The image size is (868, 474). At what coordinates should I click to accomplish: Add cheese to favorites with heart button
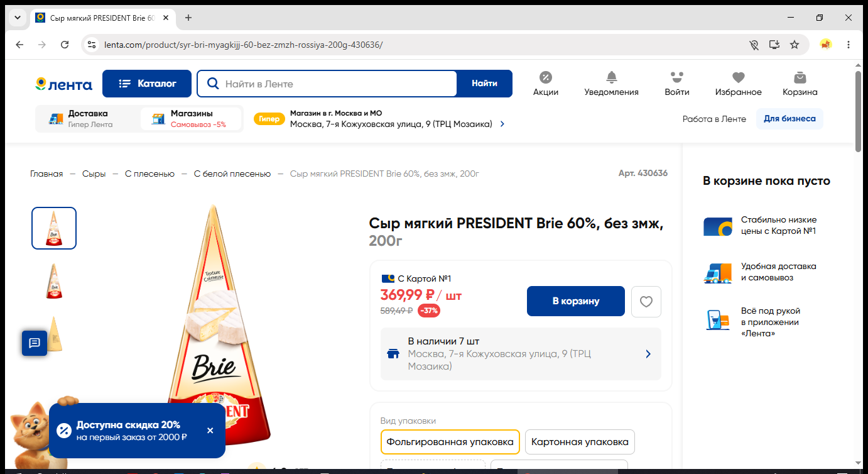tap(646, 302)
